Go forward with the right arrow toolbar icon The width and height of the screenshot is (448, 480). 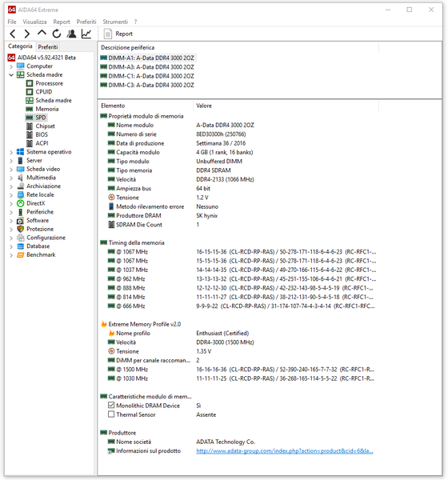click(x=27, y=34)
